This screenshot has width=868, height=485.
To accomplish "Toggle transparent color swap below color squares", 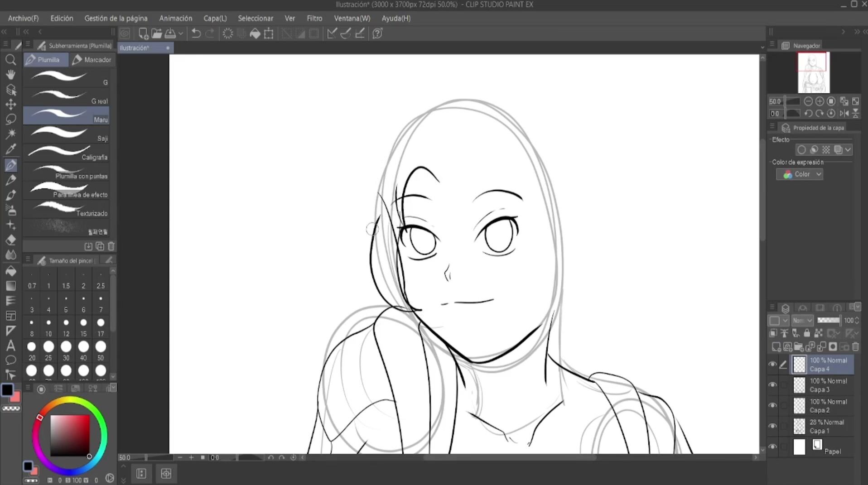I will tap(11, 408).
